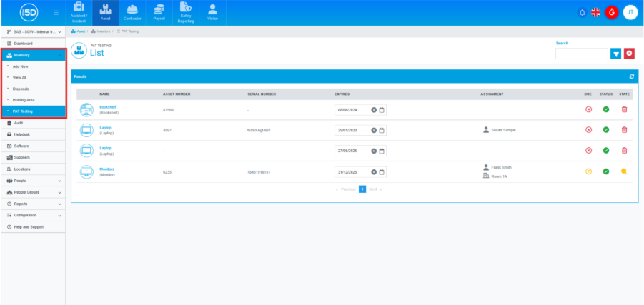
Task: Click red due icon for bookshelf row
Action: [588, 109]
